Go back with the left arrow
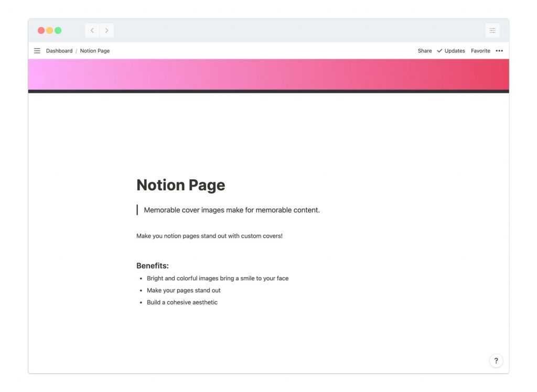Viewport: 537px width, 392px height. pos(92,30)
